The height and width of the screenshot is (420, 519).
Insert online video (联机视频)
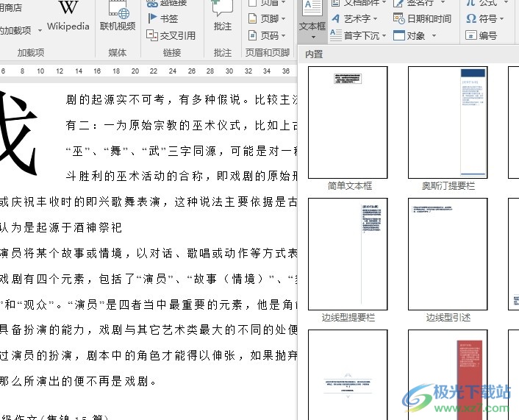(x=118, y=17)
